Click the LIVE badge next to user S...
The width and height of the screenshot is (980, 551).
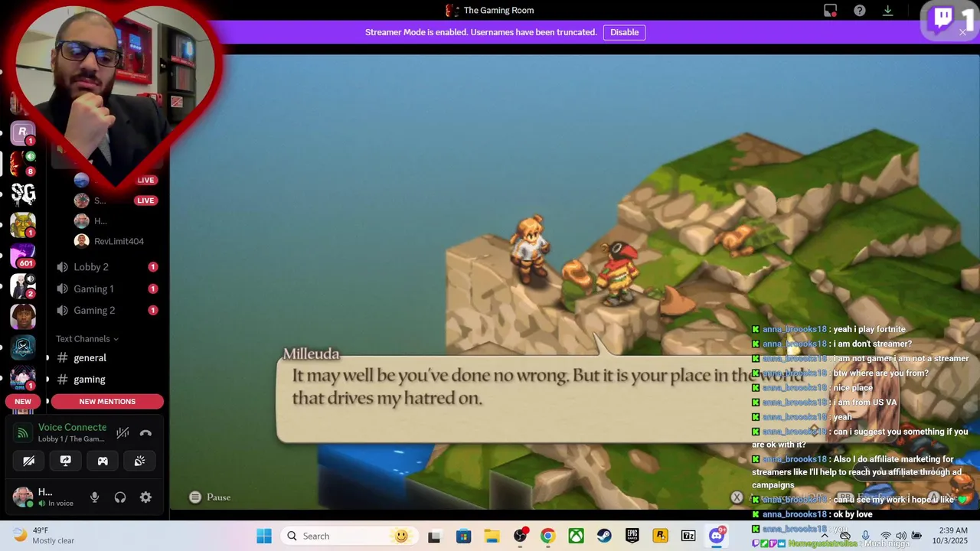coord(145,201)
